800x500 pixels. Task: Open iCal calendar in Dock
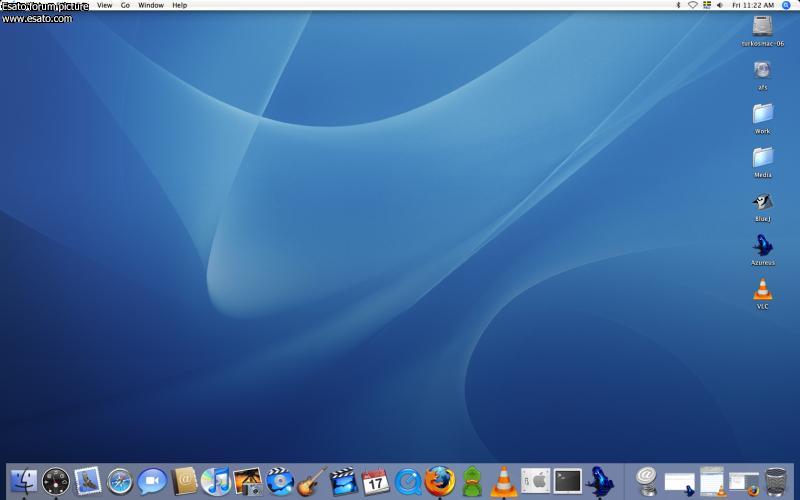click(375, 482)
